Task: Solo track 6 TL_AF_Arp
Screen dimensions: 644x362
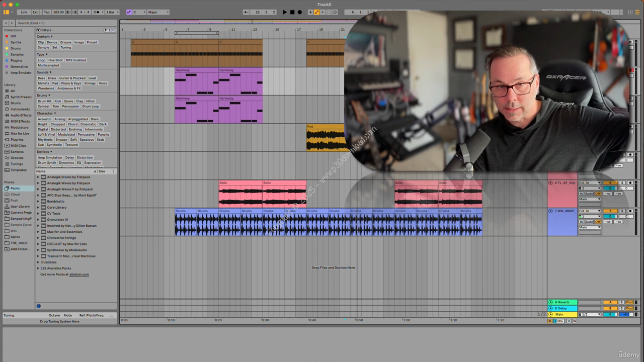Action: tap(622, 183)
